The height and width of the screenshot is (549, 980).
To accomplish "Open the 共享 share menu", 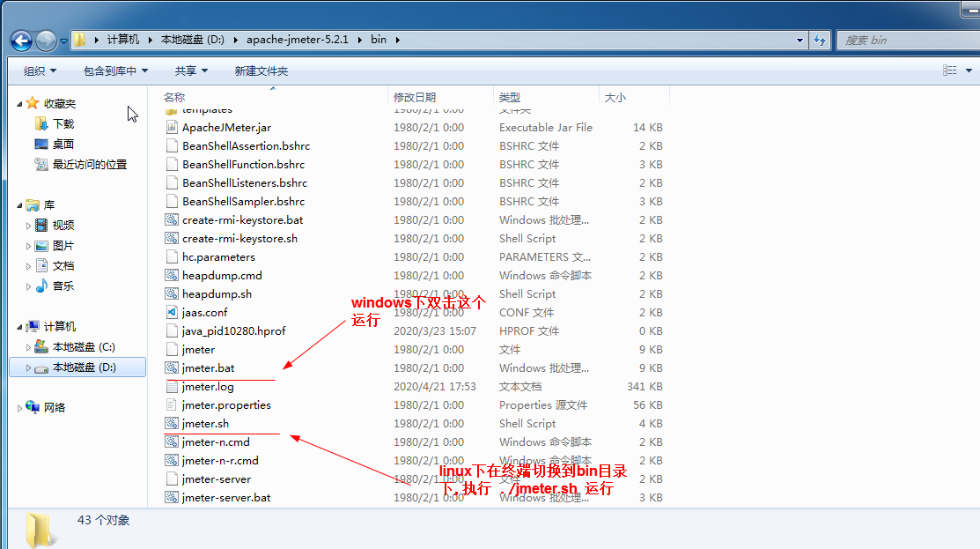I will [x=191, y=70].
